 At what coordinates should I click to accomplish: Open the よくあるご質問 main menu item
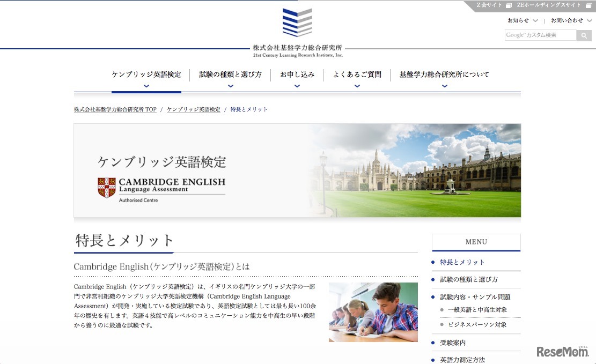point(357,75)
